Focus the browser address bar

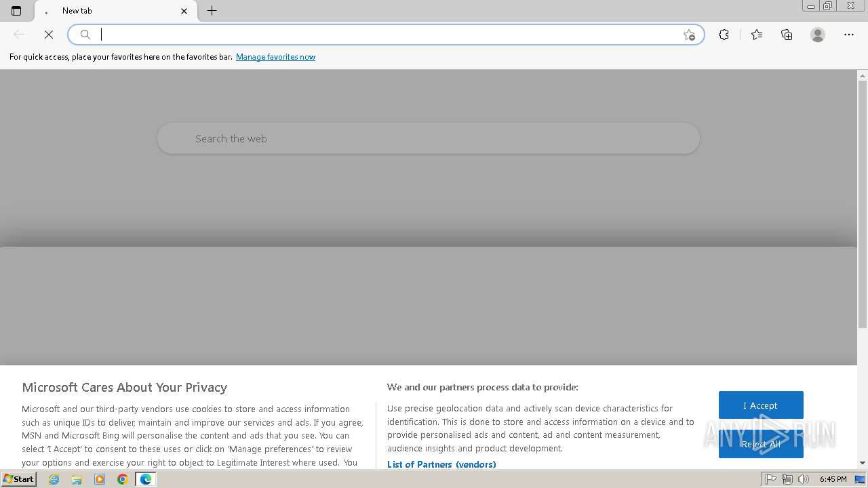click(x=387, y=35)
